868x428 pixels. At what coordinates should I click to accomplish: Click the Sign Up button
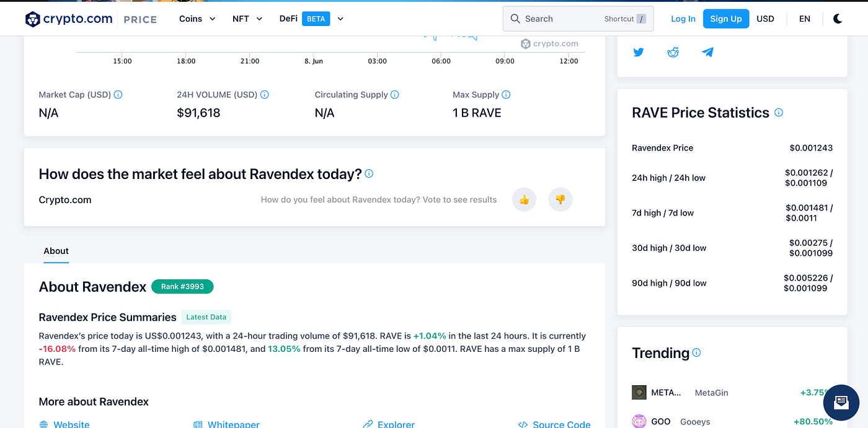[x=726, y=19]
